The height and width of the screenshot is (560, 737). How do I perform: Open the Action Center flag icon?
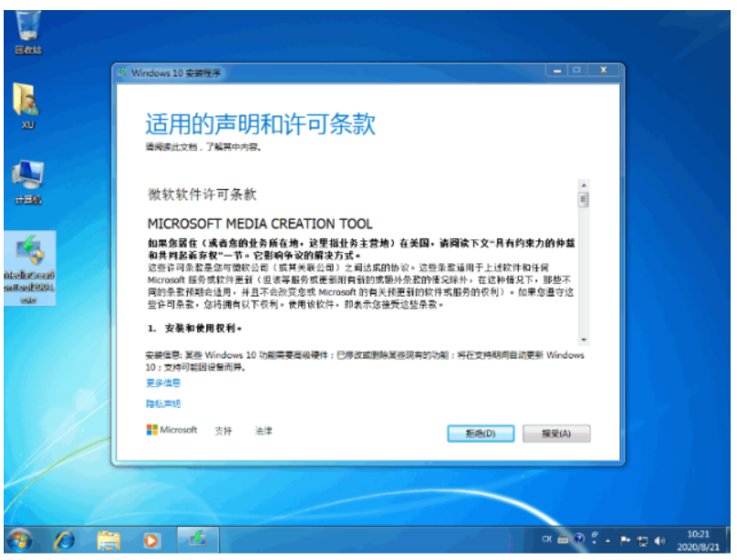(x=626, y=541)
